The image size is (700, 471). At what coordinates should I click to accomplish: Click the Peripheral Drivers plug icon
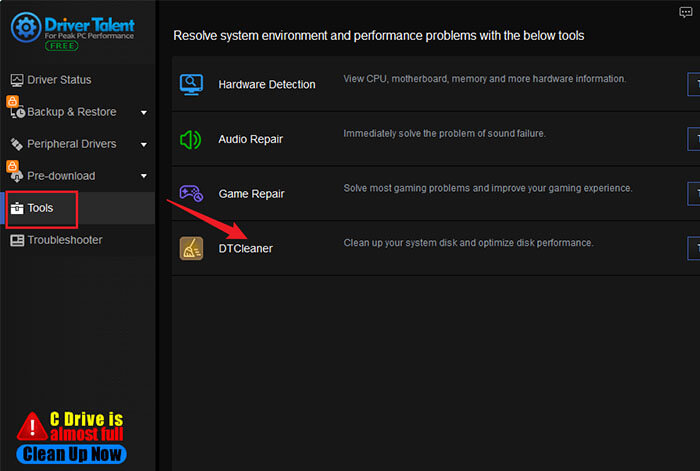coord(17,144)
